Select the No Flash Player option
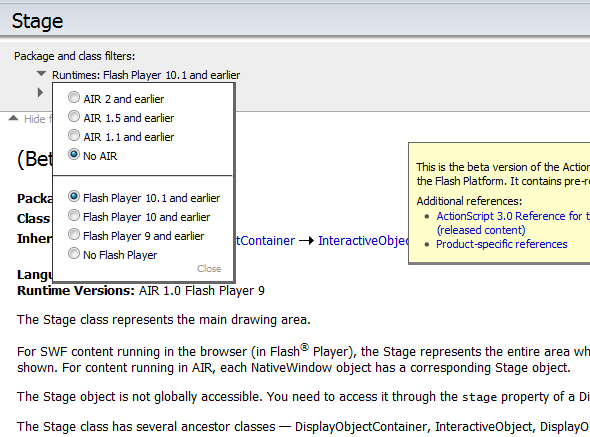 coord(74,253)
